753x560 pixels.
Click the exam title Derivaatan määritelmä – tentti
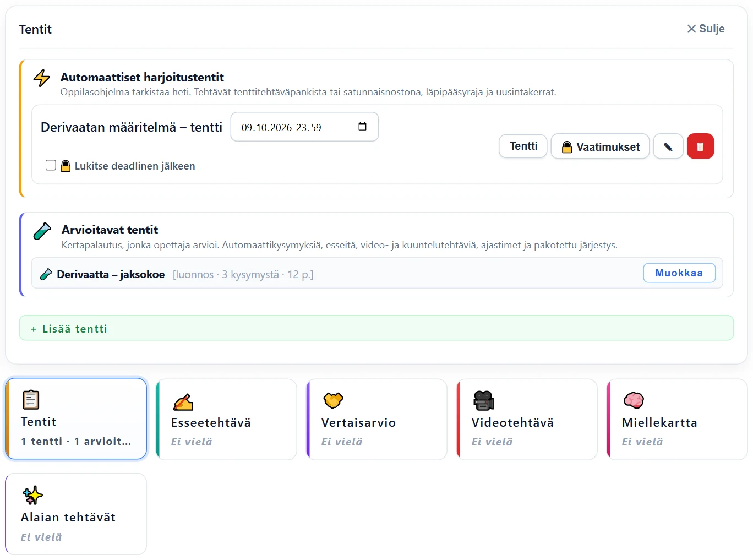132,127
